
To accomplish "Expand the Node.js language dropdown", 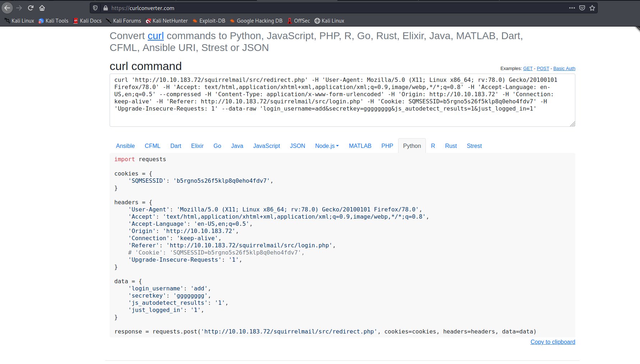I will 327,146.
